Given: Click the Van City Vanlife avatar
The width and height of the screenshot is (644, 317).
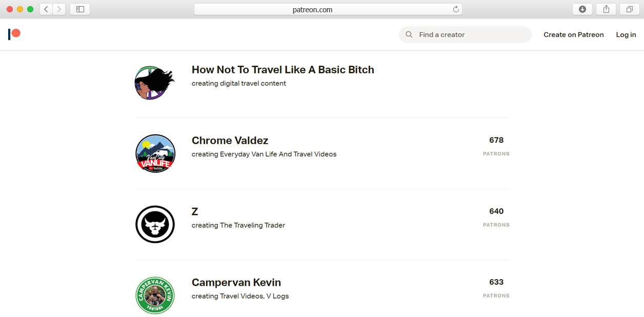Looking at the screenshot, I should pyautogui.click(x=155, y=154).
